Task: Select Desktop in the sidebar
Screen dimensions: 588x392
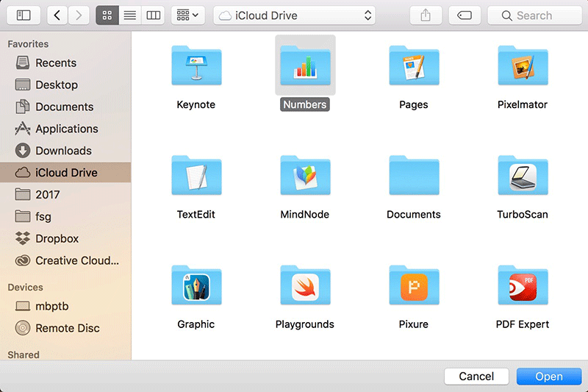Action: [x=65, y=85]
